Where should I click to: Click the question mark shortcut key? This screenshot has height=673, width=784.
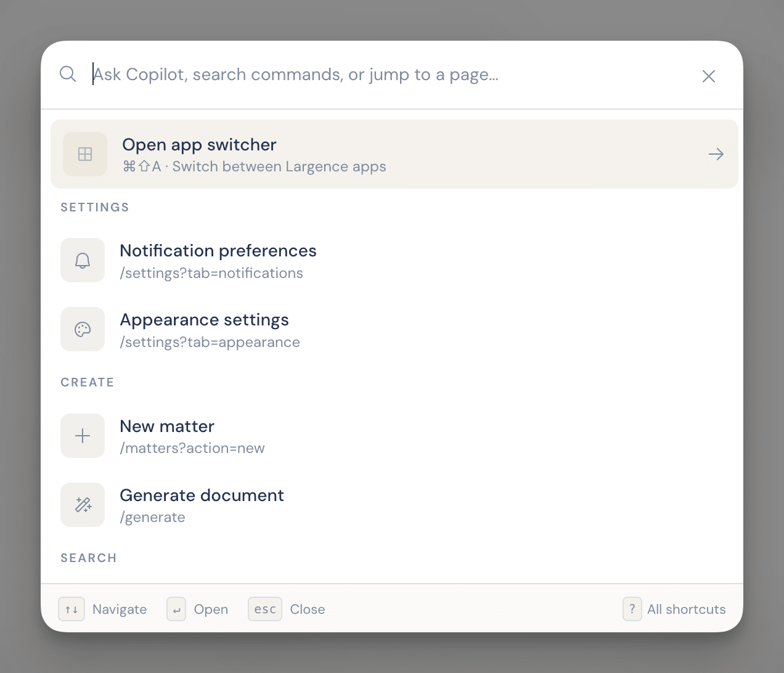[x=632, y=609]
